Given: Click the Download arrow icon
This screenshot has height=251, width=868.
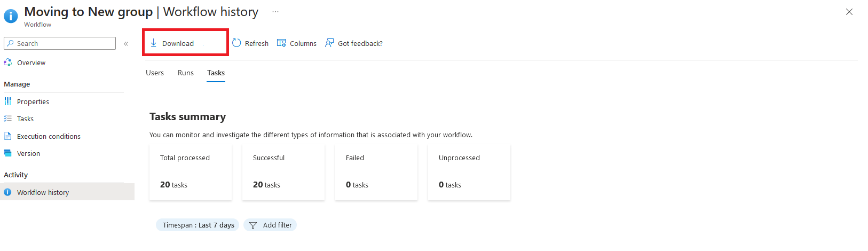Looking at the screenshot, I should point(154,43).
